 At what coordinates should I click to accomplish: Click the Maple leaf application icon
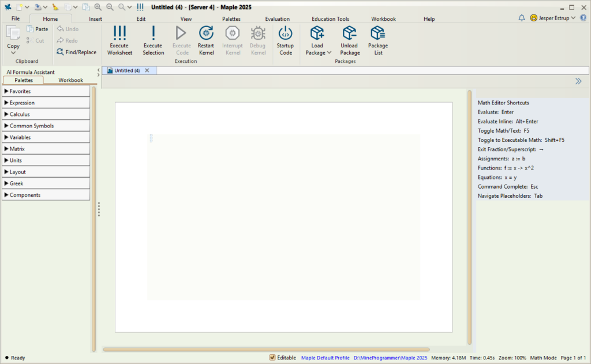click(8, 7)
